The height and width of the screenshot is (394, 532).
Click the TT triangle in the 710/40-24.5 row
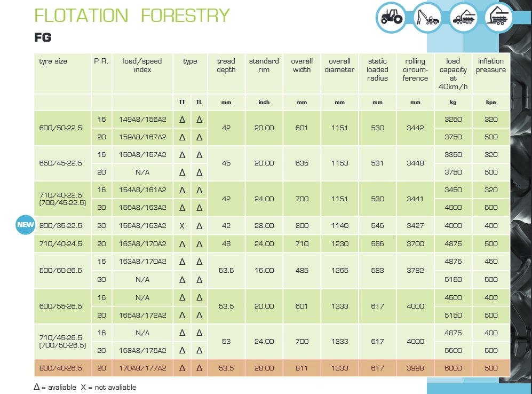(182, 244)
